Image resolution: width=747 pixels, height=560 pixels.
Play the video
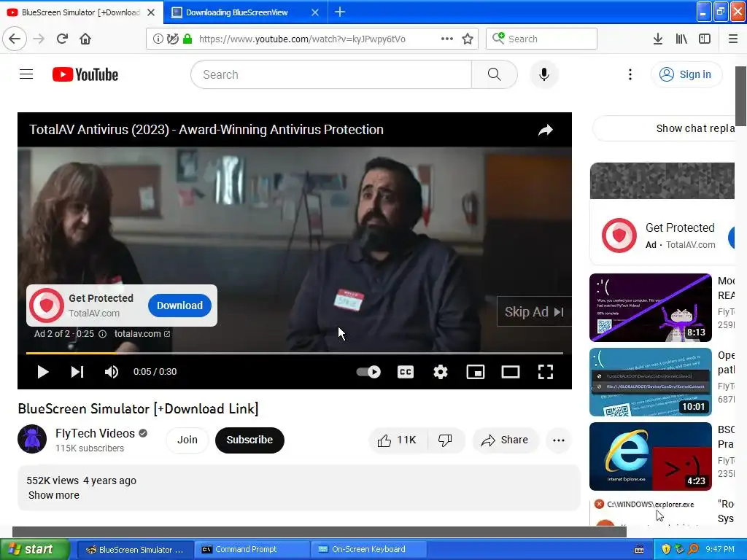(43, 372)
